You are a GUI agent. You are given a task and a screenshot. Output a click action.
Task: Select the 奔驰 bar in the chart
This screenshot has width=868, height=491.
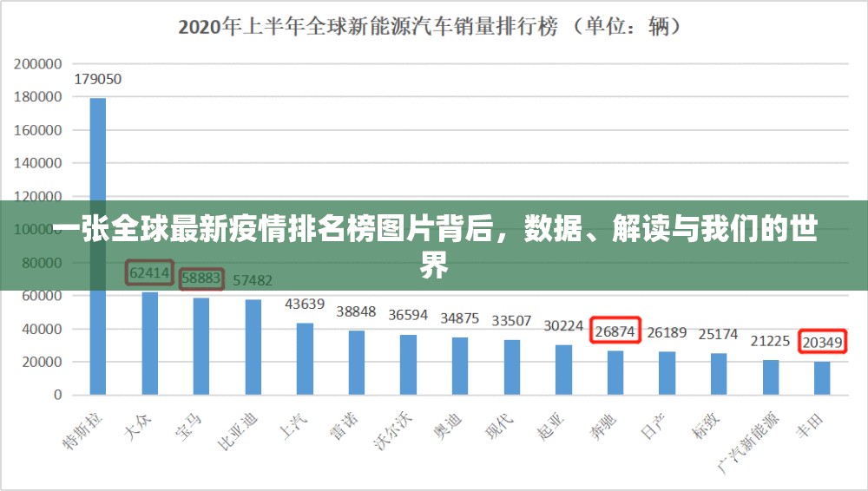click(x=615, y=372)
